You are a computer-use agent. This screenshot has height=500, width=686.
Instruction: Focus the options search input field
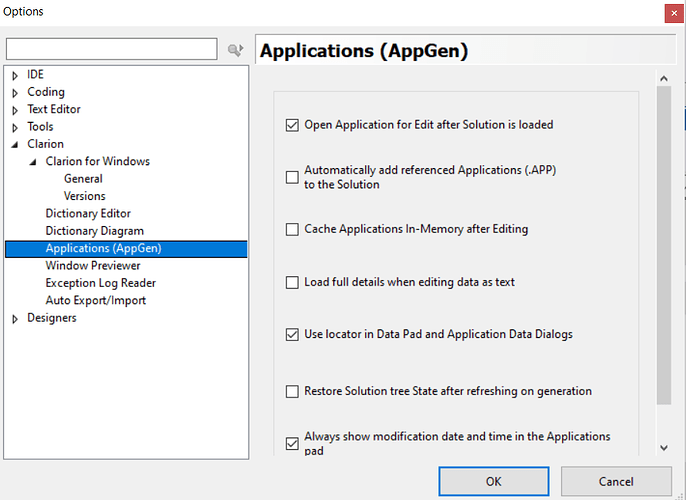[111, 49]
